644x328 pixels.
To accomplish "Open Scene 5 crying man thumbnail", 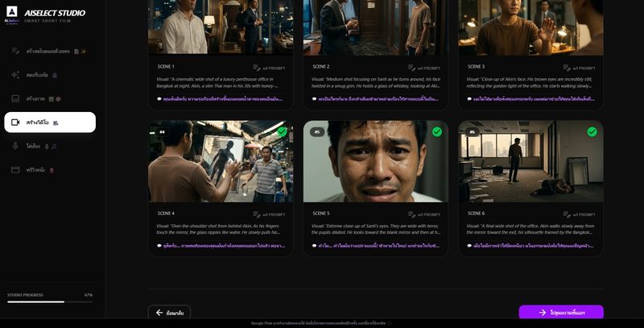I will (x=376, y=161).
